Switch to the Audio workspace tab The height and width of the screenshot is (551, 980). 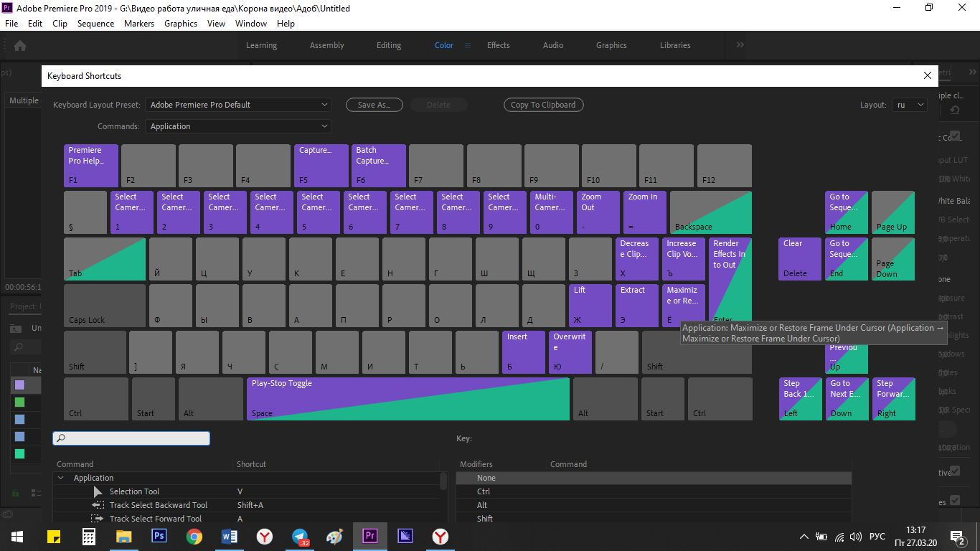click(x=553, y=45)
